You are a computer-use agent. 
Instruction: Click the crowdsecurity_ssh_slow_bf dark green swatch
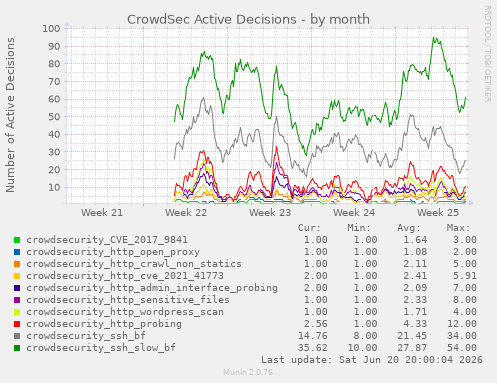coord(17,348)
